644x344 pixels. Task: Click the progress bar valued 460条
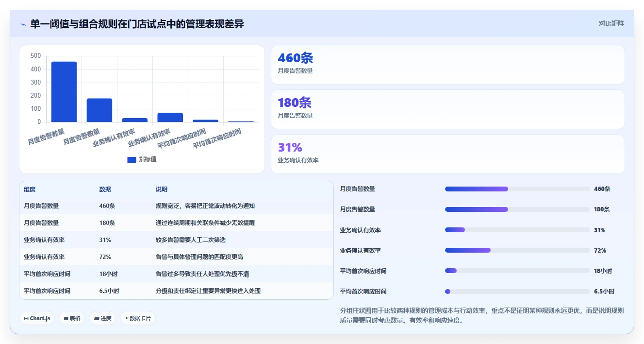coord(517,189)
